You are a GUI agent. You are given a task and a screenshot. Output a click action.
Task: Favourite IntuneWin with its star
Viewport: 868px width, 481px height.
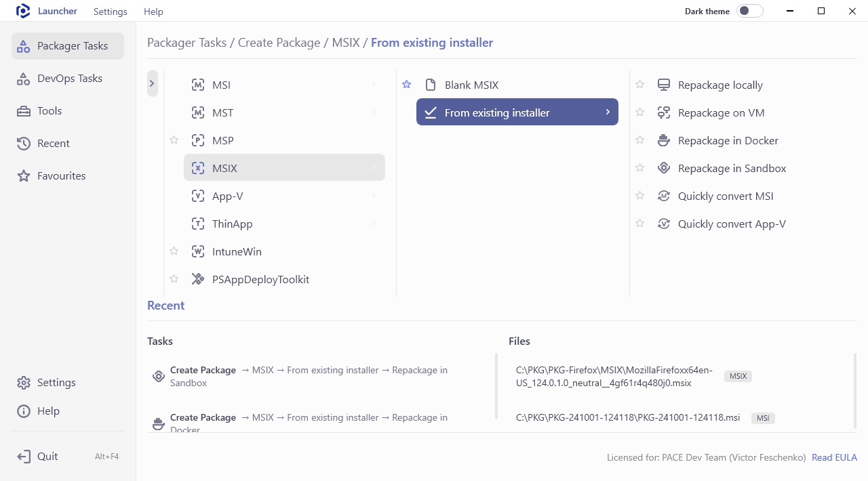click(x=174, y=251)
